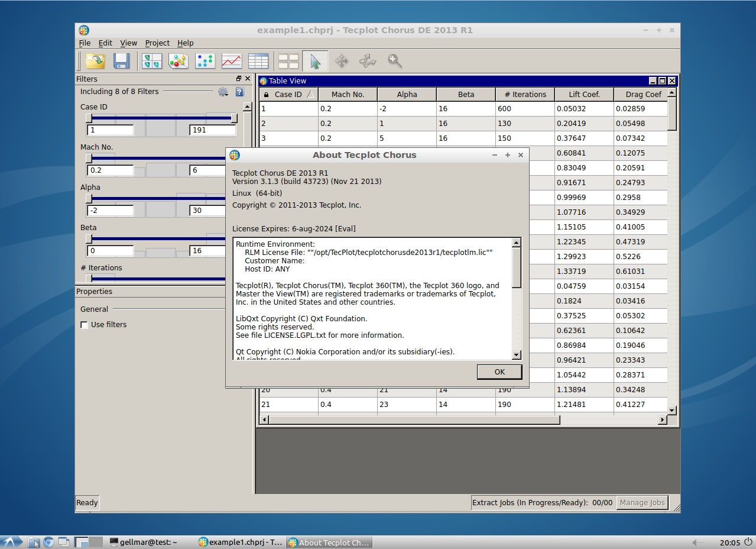Click the Drag Coef column header
The width and height of the screenshot is (756, 549).
pyautogui.click(x=641, y=95)
